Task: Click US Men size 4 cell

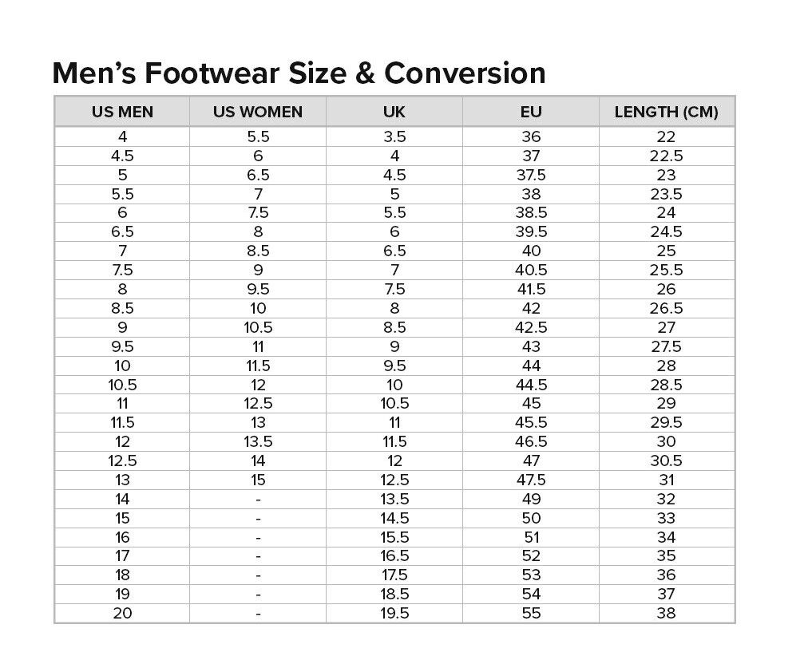Action: point(122,136)
